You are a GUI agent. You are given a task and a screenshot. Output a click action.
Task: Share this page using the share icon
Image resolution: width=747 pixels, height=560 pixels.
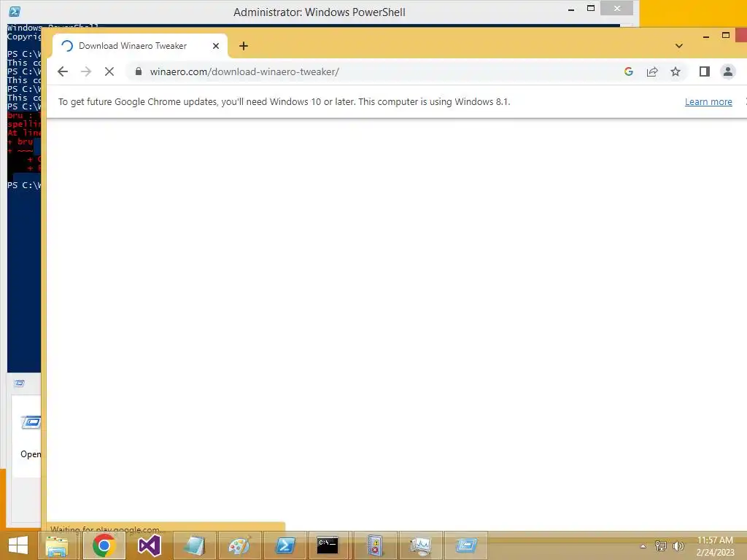(x=651, y=71)
